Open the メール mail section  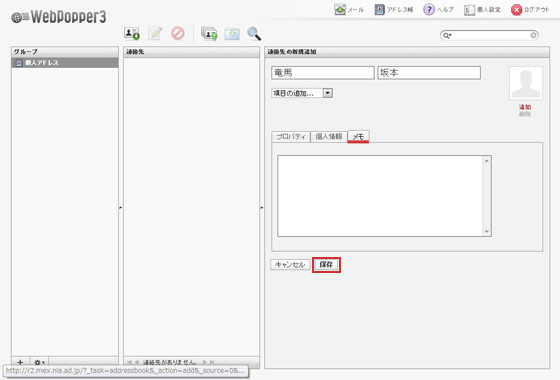pyautogui.click(x=349, y=10)
